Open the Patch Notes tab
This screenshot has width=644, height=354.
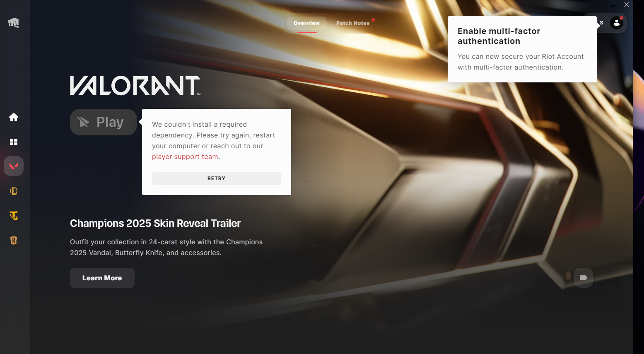[353, 23]
